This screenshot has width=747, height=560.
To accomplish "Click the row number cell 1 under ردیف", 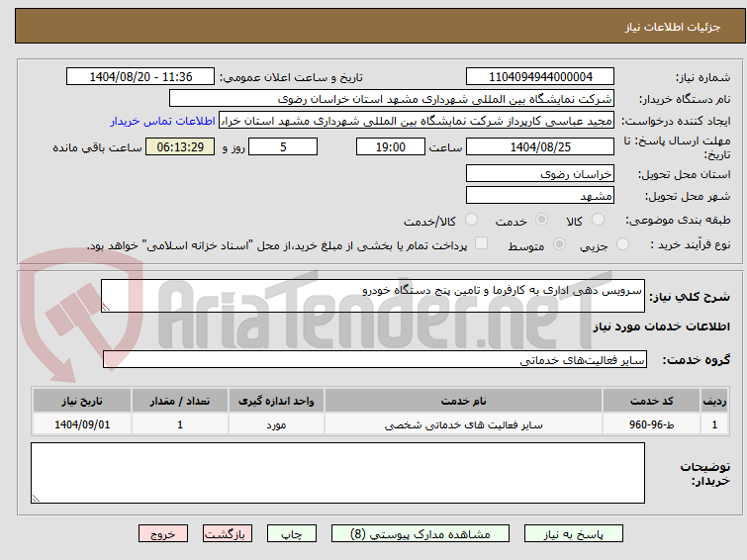I will (x=714, y=424).
